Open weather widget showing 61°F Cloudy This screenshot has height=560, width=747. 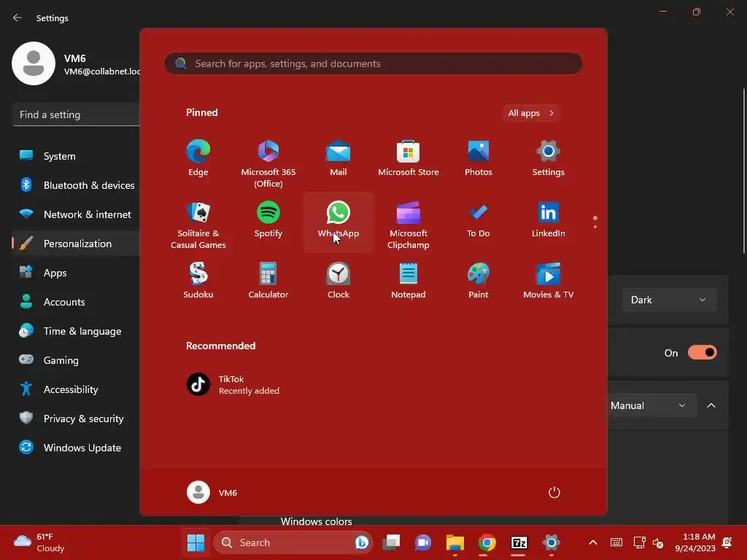(x=39, y=542)
